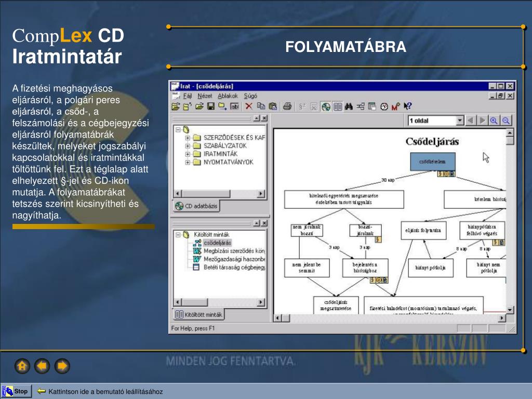532x399 pixels.
Task: Click the yellow back arrow slide button
Action: (x=42, y=366)
